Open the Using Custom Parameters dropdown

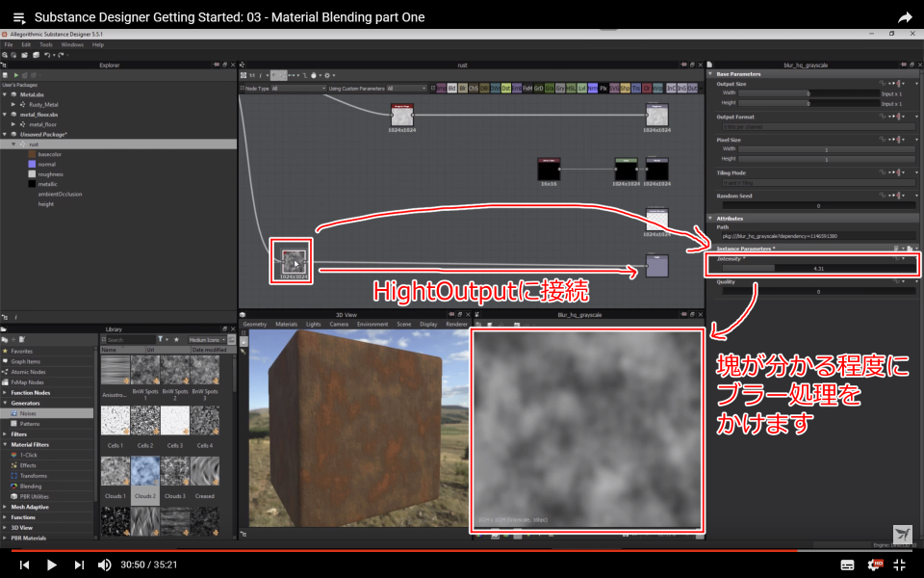[406, 89]
